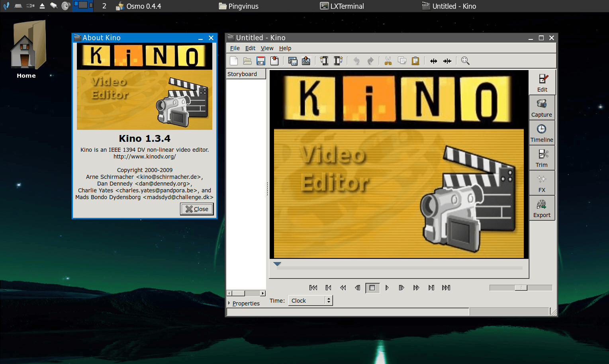Click the blue playhead marker on the scrub bar
609x364 pixels.
278,264
